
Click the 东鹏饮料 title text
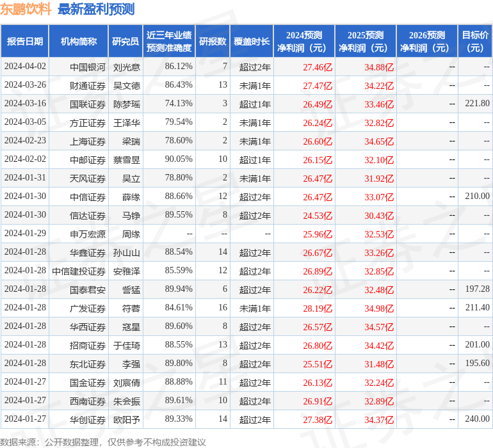click(26, 9)
